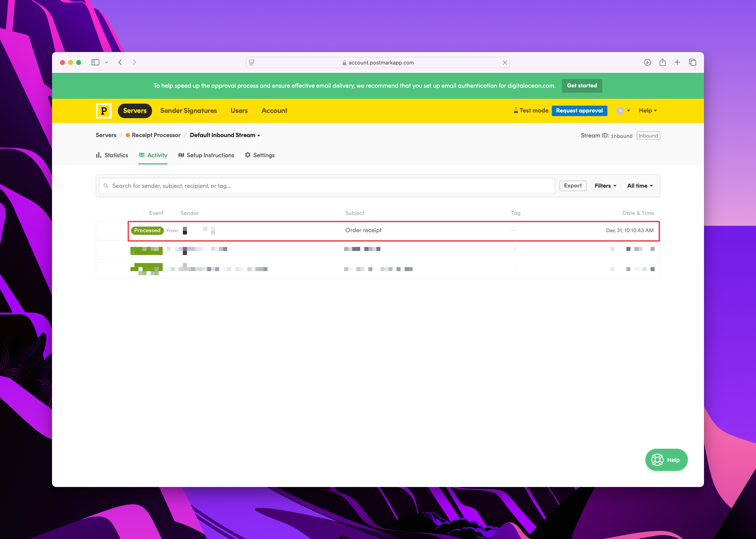This screenshot has width=756, height=539.
Task: Go back with the browser back arrow
Action: 120,62
